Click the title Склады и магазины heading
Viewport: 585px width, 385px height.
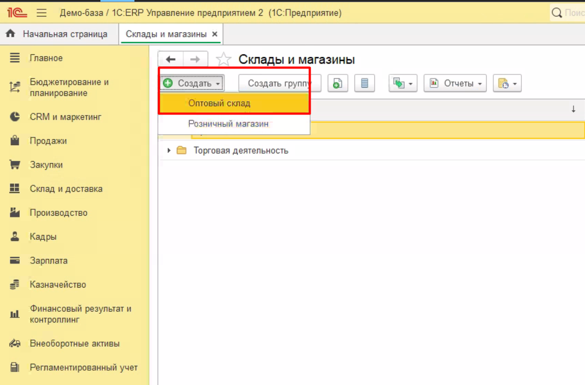coord(297,59)
